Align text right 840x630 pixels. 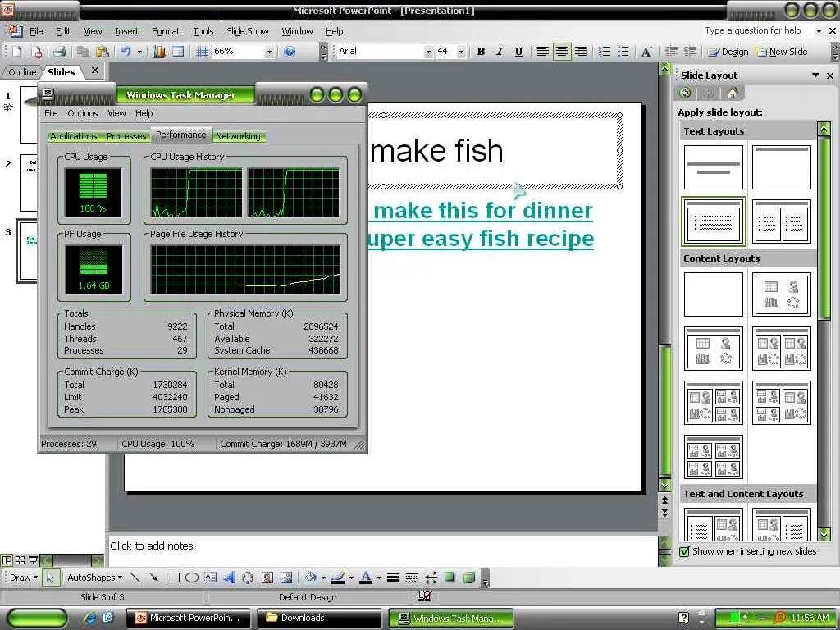(x=581, y=52)
